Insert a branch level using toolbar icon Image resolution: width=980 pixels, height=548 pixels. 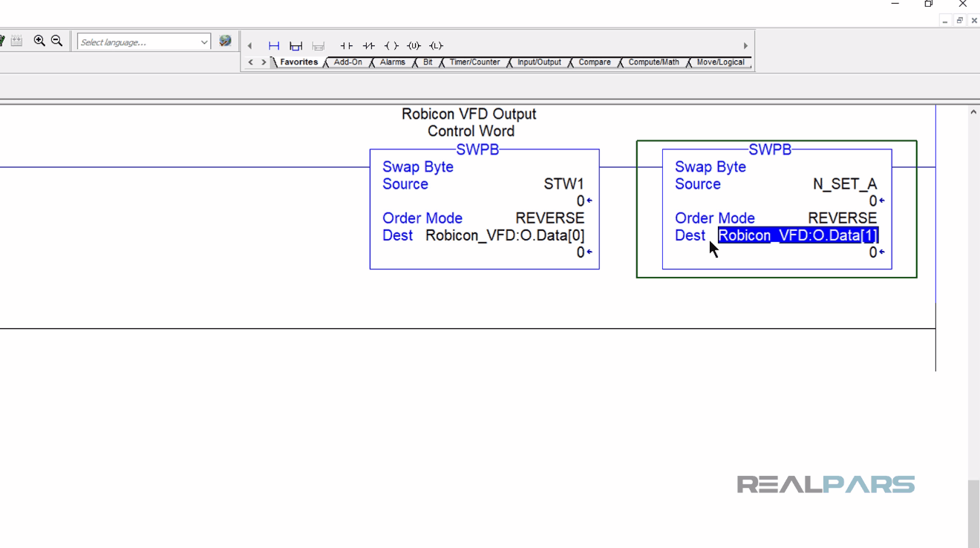pos(318,45)
